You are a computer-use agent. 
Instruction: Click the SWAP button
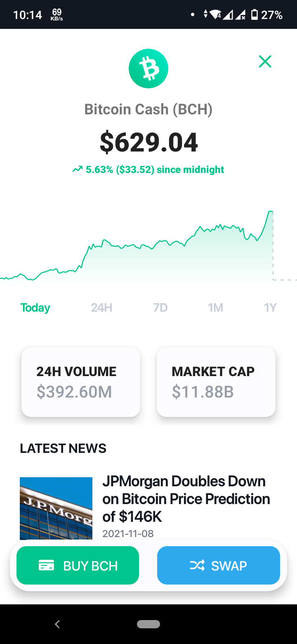219,566
